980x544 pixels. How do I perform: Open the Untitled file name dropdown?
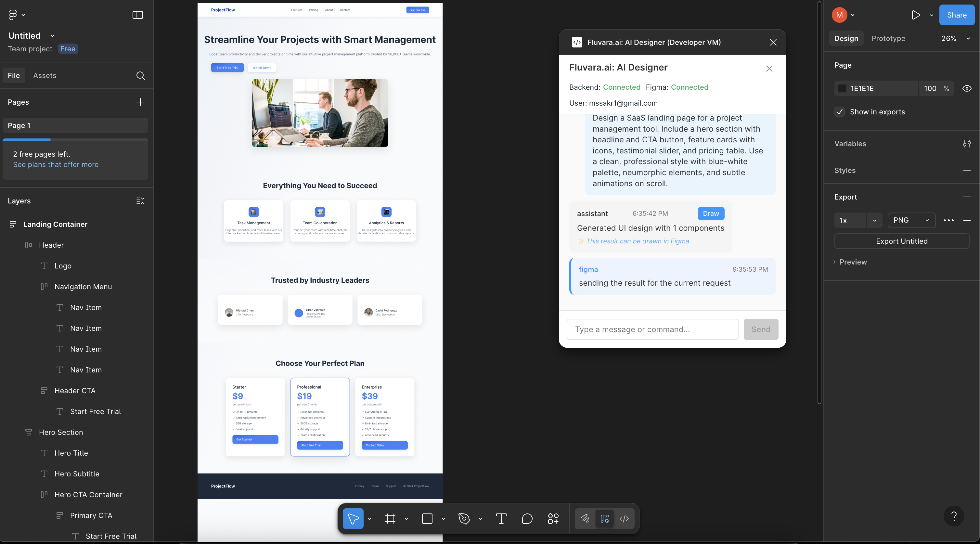(52, 36)
